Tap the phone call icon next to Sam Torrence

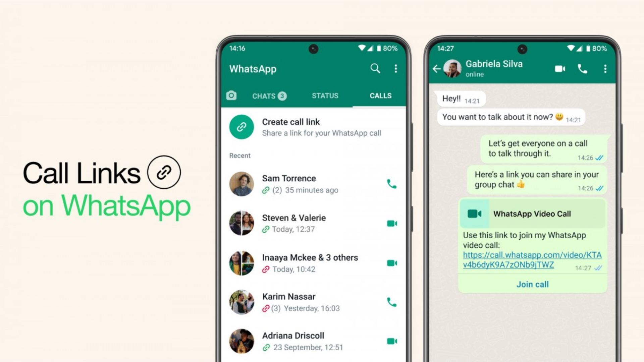click(391, 184)
